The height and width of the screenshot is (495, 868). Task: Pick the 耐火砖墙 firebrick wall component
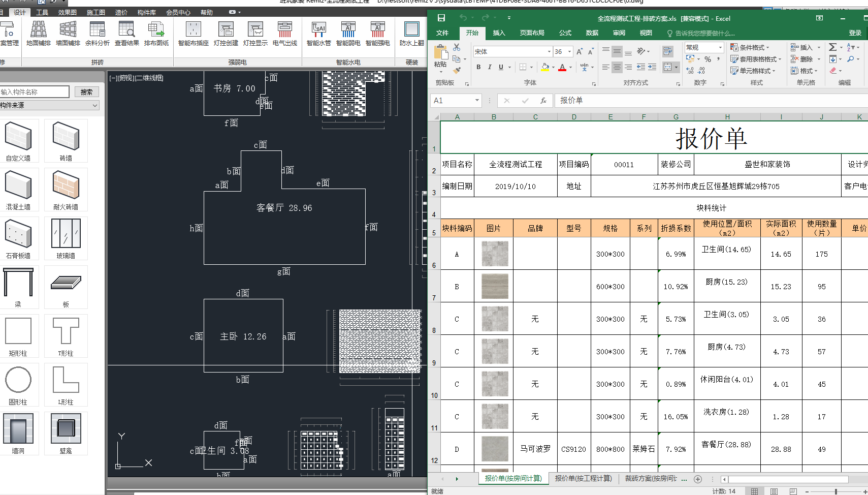click(x=66, y=190)
